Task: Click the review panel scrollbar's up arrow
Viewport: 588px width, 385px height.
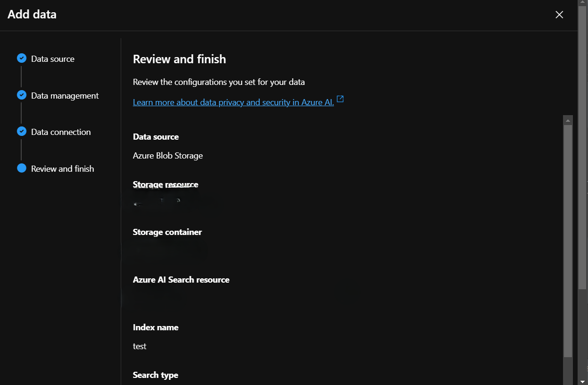Action: point(568,120)
